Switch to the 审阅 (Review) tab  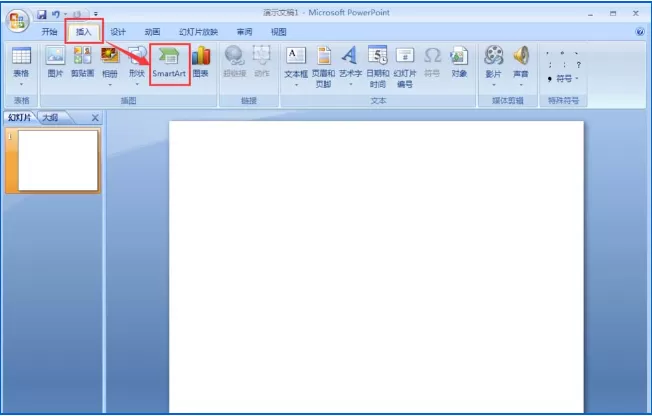tap(244, 32)
